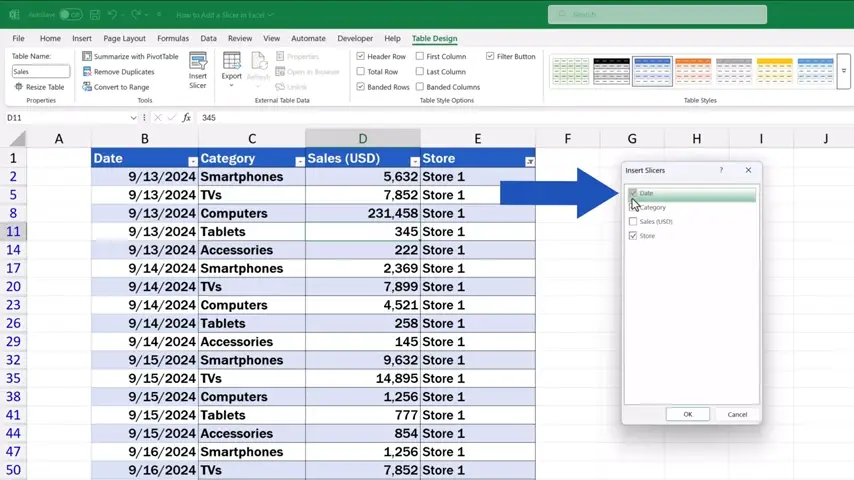Open the Formulas ribbon tab

coord(173,39)
